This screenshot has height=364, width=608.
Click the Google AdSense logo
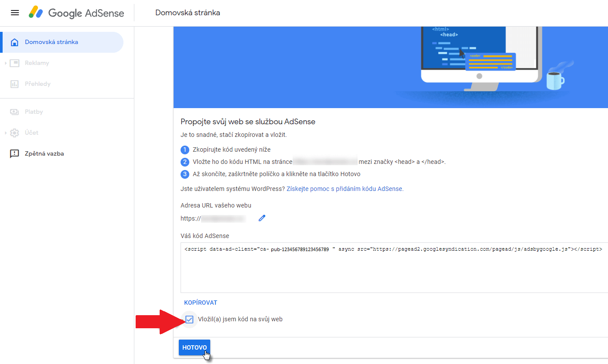coord(77,13)
